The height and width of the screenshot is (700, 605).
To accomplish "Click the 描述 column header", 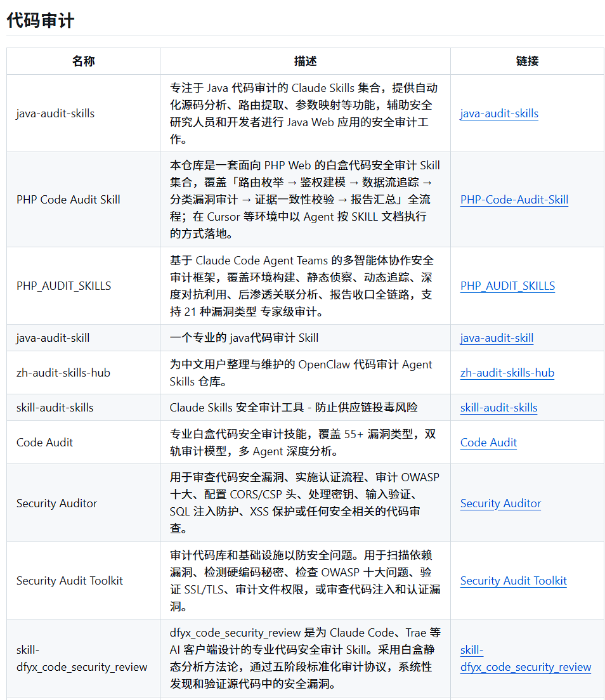I will (306, 61).
